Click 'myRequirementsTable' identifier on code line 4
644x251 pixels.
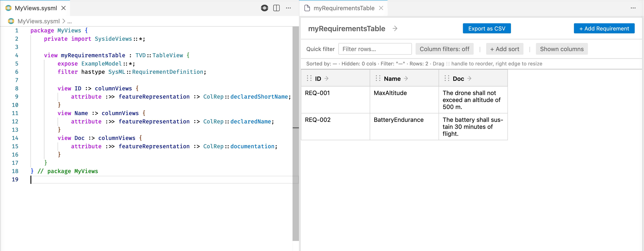93,55
